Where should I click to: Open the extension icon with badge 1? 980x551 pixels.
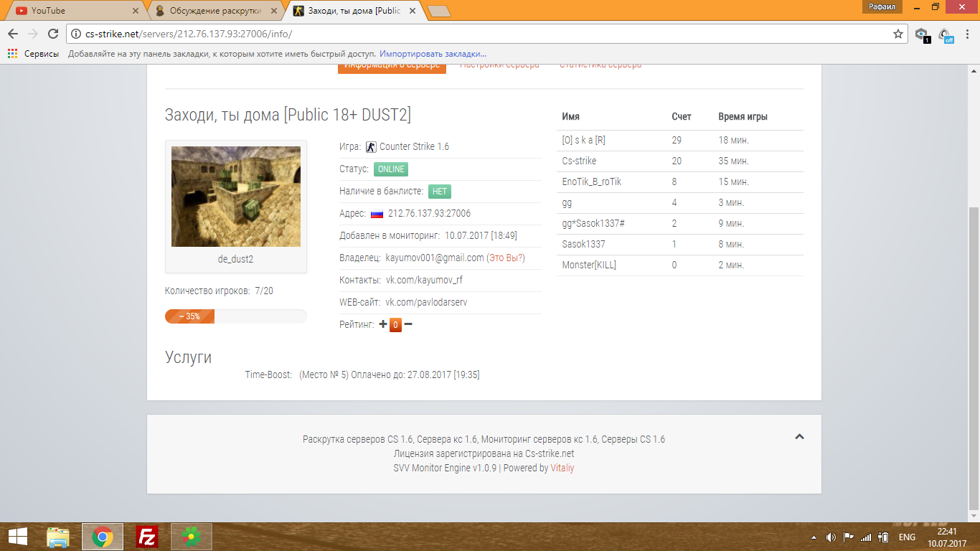pyautogui.click(x=923, y=34)
